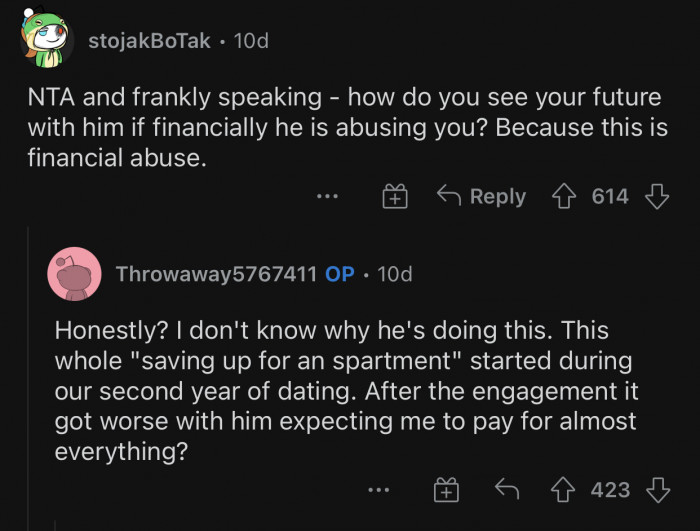700x531 pixels.
Task: Click the blue OP badge
Action: click(x=340, y=273)
